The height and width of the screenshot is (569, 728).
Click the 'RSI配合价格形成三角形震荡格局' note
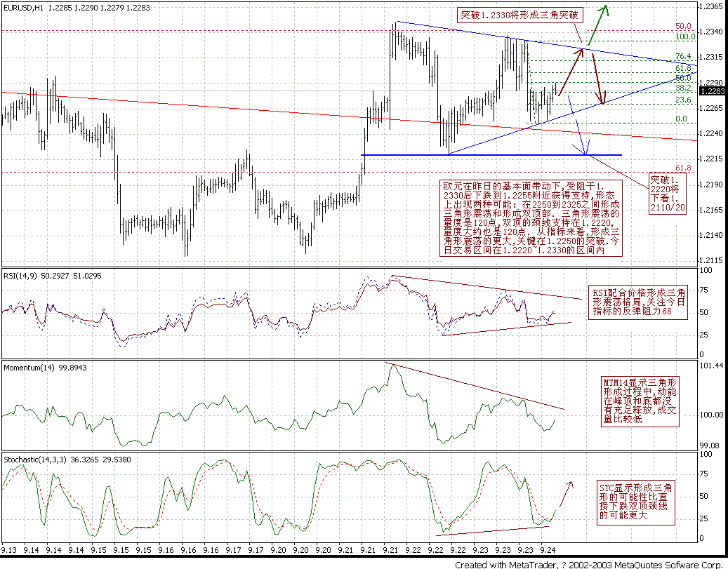coord(638,302)
